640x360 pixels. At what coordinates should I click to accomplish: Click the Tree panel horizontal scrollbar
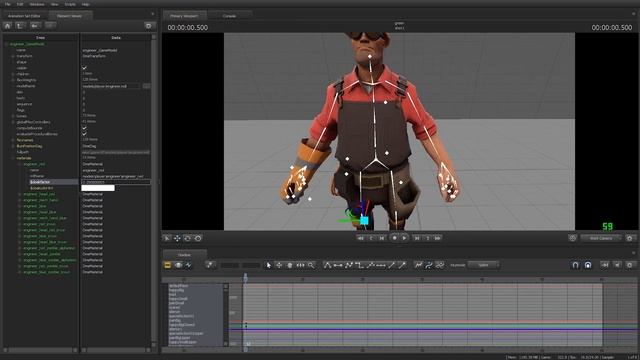pos(40,350)
